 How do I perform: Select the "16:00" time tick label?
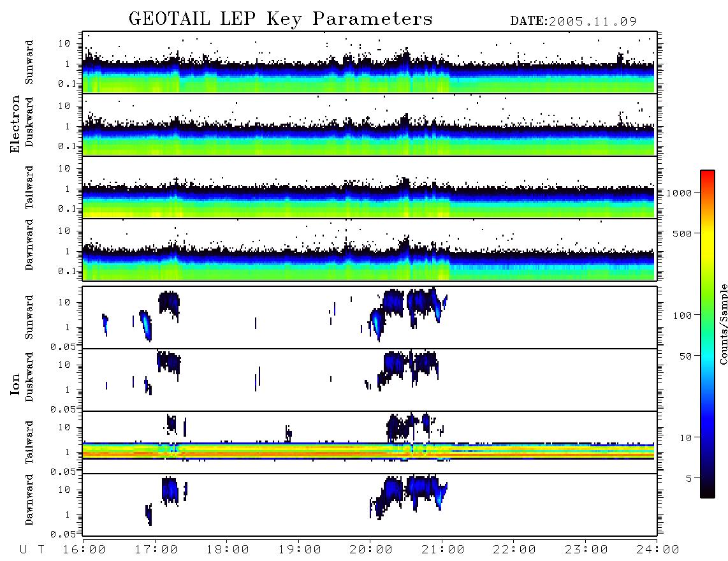tap(84, 550)
